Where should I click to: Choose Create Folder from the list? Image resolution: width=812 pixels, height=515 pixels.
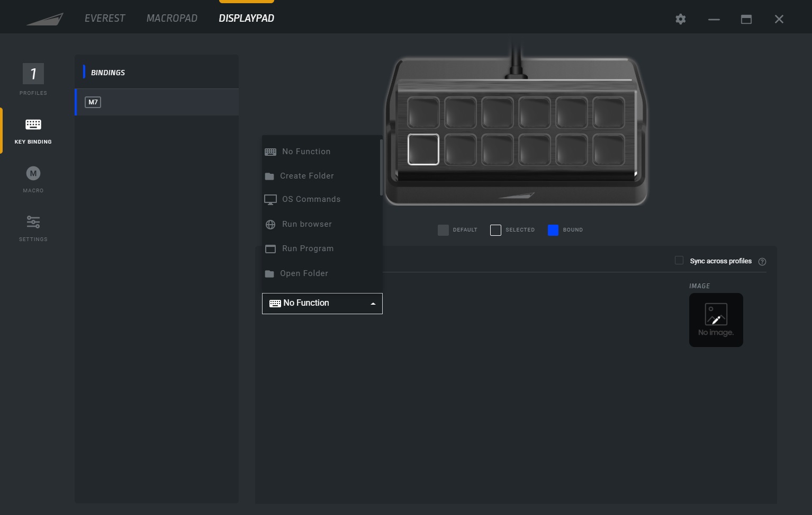pos(321,176)
